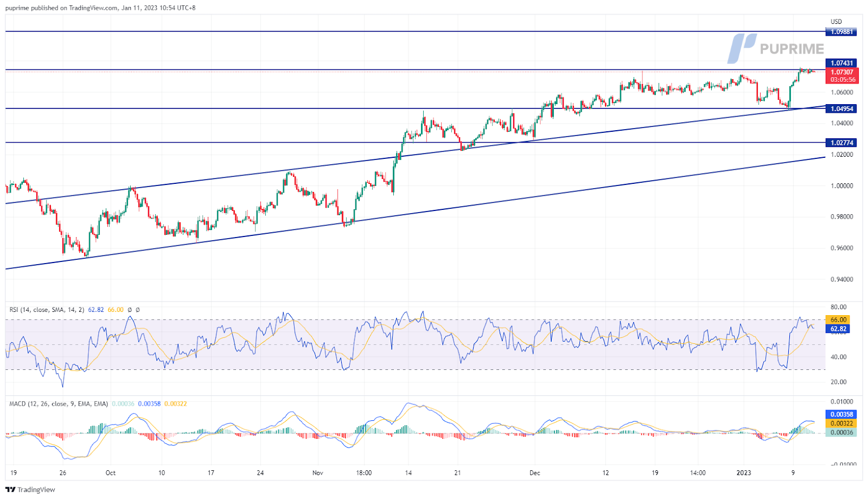
Task: Click the 0.98000 axis label
Action: [842, 217]
